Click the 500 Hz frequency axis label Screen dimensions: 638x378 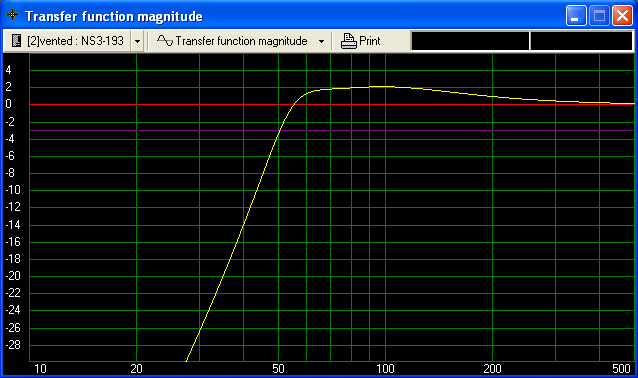coord(621,369)
